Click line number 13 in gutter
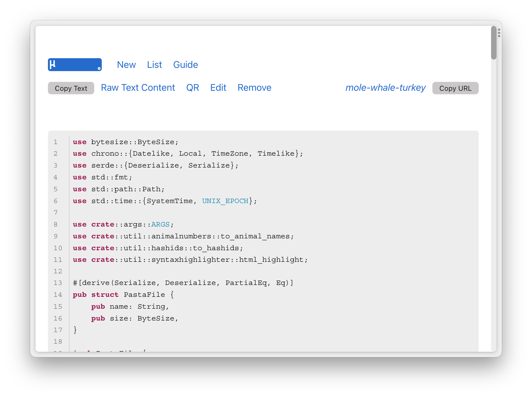The image size is (532, 397). click(x=58, y=283)
